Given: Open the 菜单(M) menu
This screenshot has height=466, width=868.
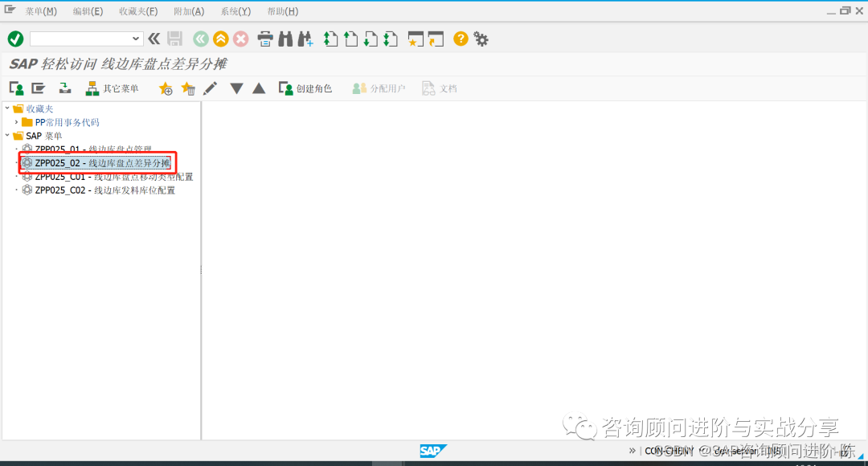Looking at the screenshot, I should tap(41, 11).
